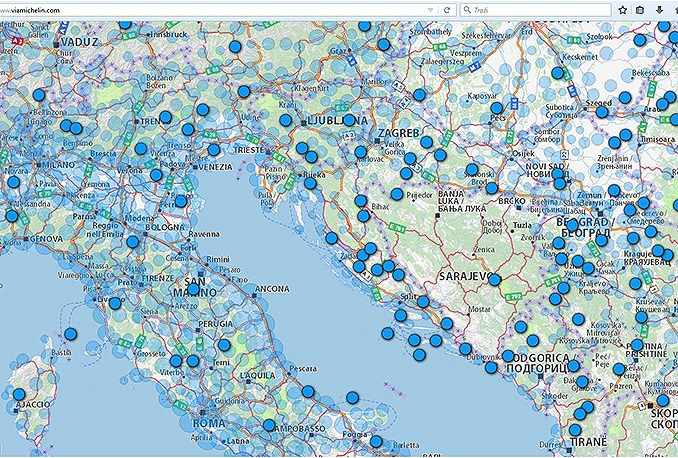
Task: Select the marker on the Livorno label
Action: click(x=115, y=303)
